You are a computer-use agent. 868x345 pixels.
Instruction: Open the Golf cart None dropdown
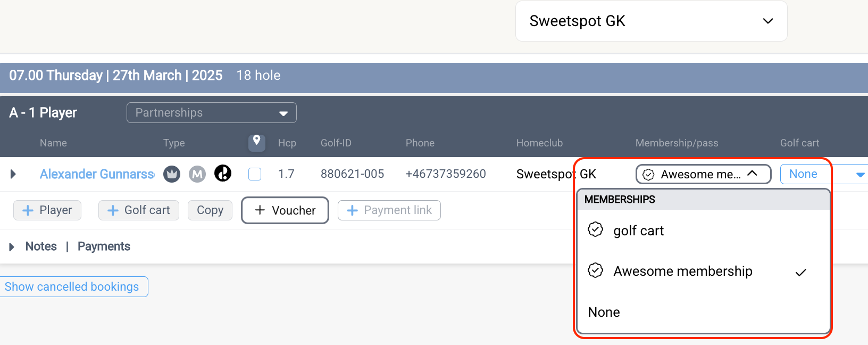(823, 174)
